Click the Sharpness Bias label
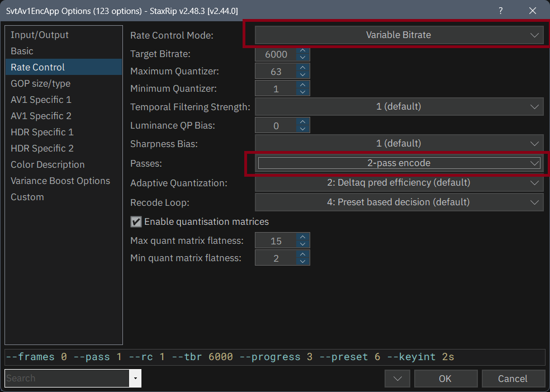The image size is (550, 392). click(x=164, y=144)
